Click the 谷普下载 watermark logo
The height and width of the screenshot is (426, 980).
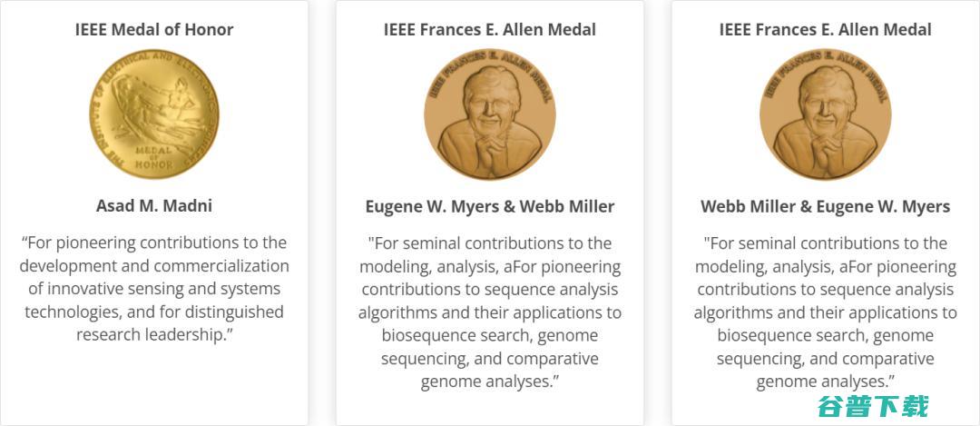[873, 407]
